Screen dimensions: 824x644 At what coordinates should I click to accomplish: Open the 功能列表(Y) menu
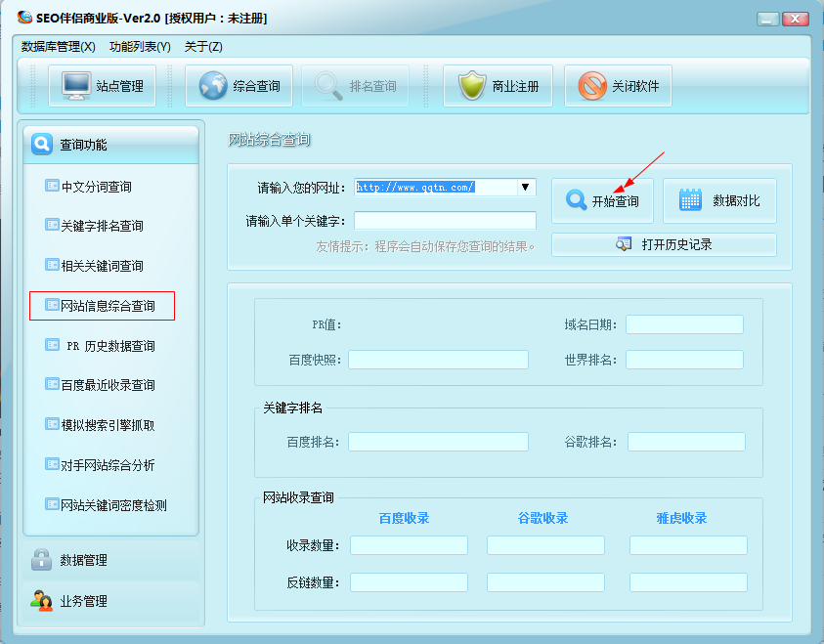(140, 47)
